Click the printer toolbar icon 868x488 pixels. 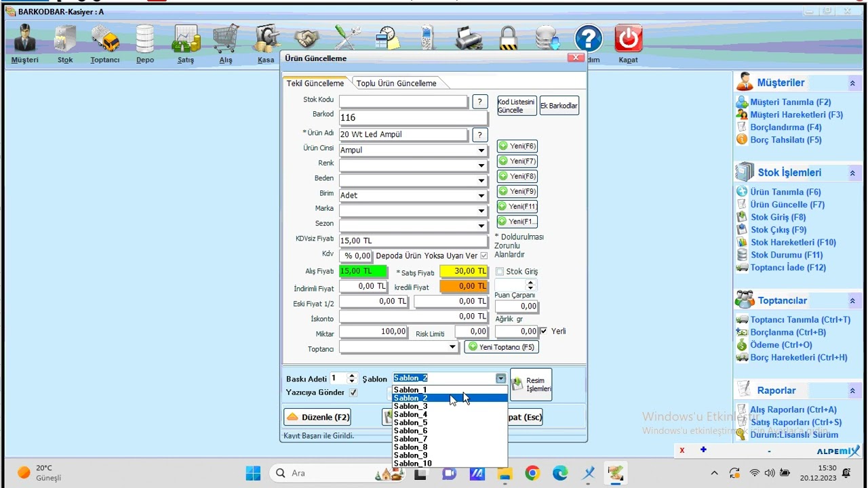coord(469,38)
